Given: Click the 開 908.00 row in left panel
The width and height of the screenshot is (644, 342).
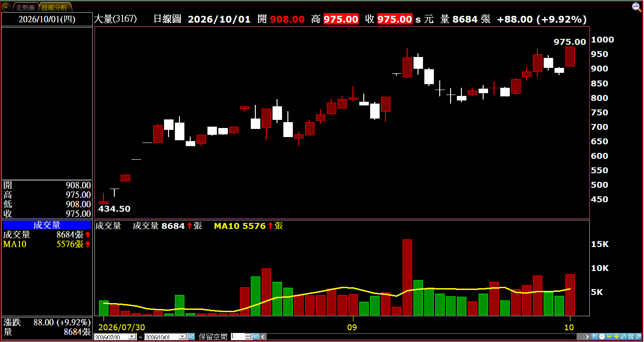Looking at the screenshot, I should tap(47, 185).
